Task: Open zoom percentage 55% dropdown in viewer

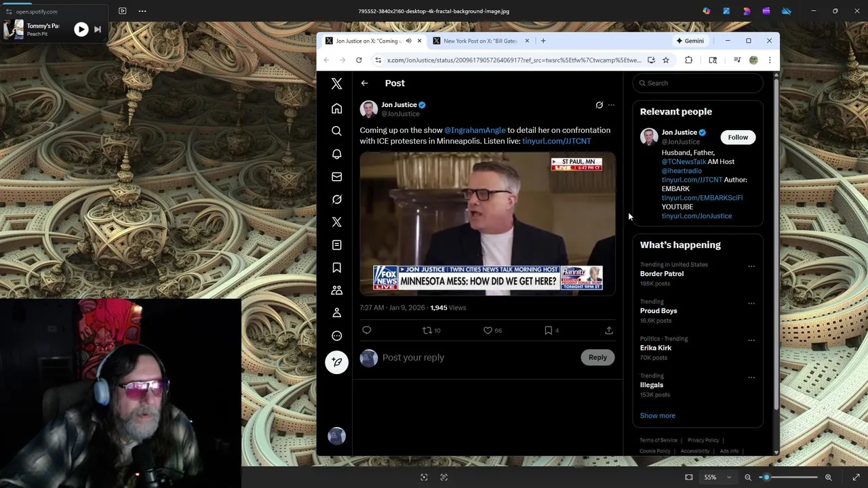Action: pos(717,477)
